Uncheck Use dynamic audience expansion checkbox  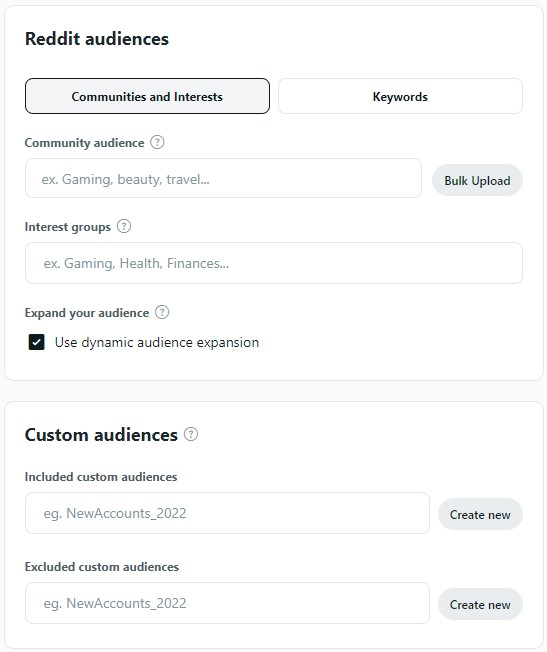37,342
